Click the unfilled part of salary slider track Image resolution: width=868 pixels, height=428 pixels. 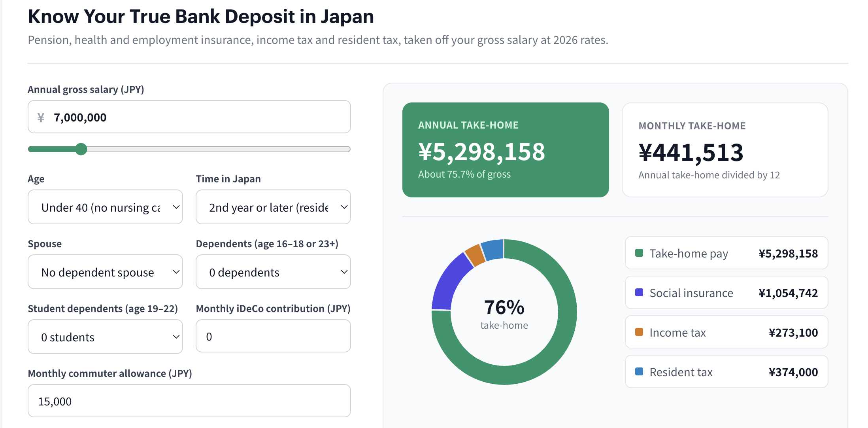point(219,149)
